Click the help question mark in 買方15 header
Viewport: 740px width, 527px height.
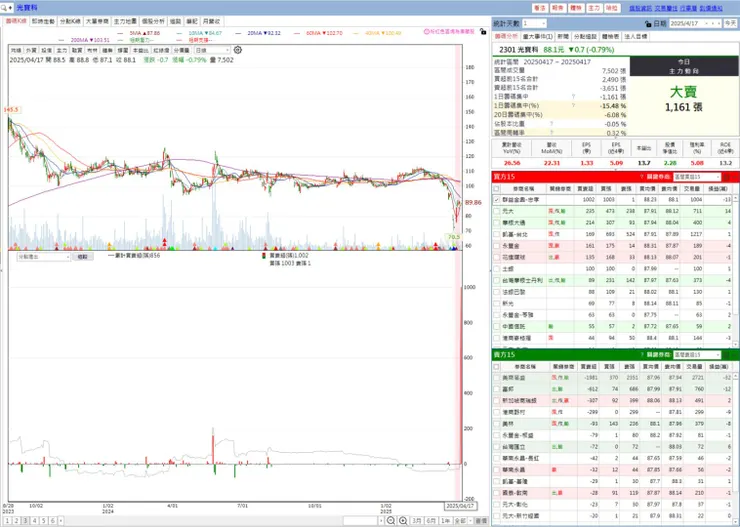pyautogui.click(x=641, y=177)
